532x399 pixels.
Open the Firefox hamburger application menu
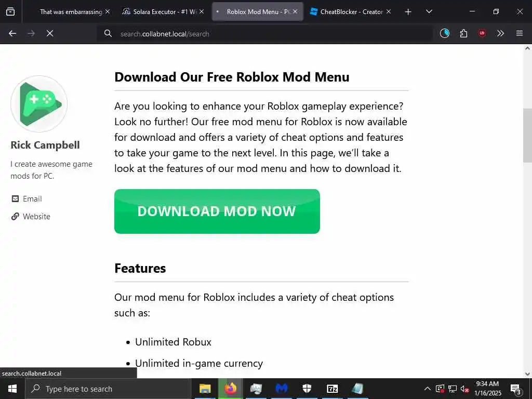pos(520,33)
